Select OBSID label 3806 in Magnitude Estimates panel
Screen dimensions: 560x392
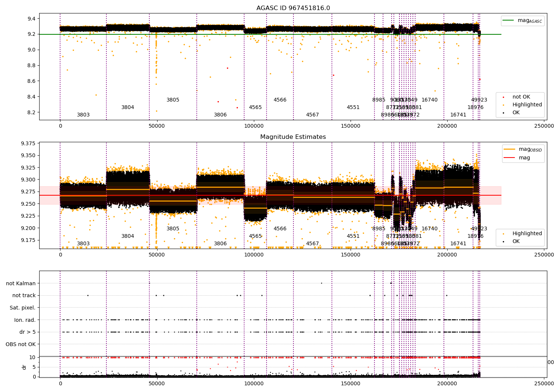[220, 244]
